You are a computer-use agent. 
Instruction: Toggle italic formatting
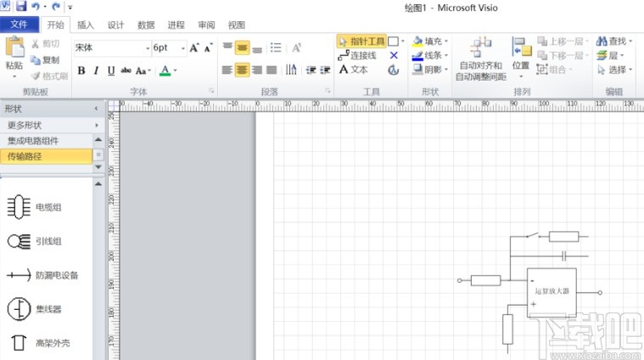(96, 70)
